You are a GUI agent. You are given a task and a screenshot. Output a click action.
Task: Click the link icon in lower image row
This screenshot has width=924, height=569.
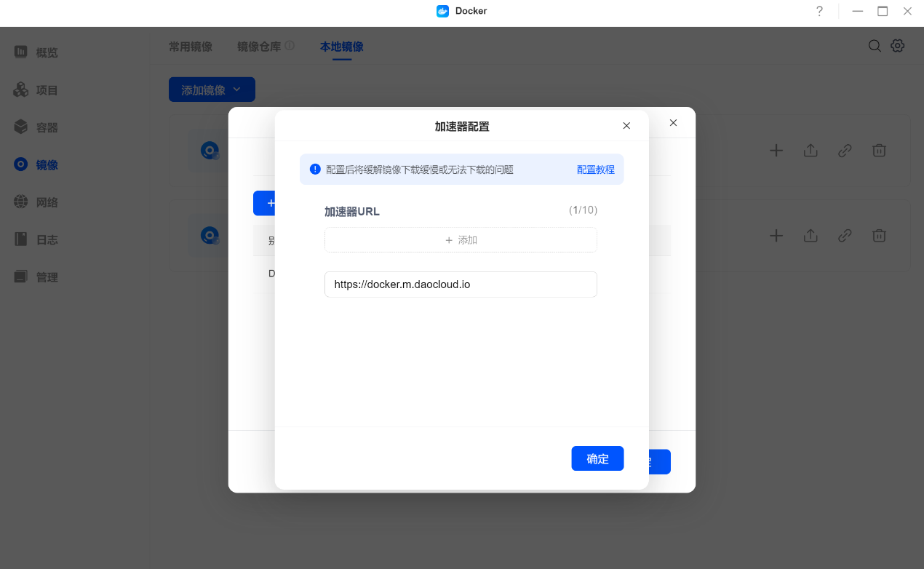(x=845, y=235)
